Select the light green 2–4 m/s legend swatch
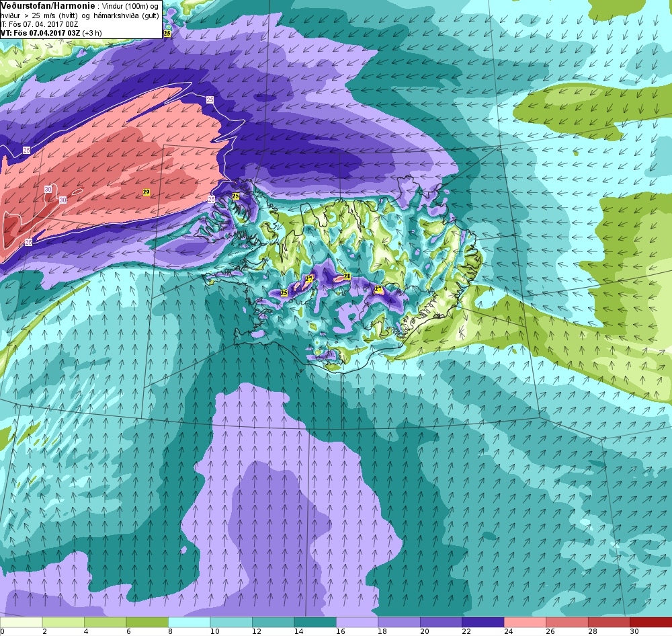This screenshot has width=672, height=636. tap(63, 622)
